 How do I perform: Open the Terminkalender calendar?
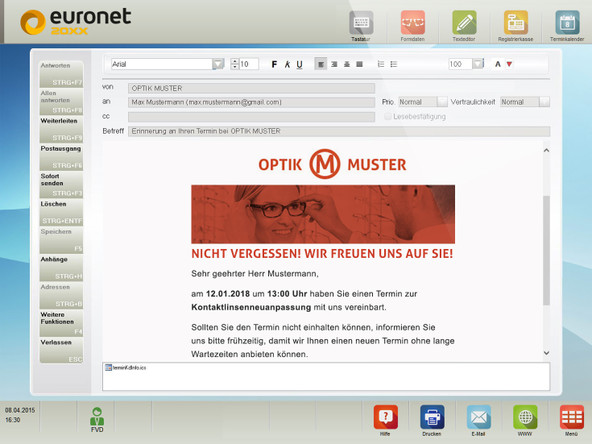(567, 23)
